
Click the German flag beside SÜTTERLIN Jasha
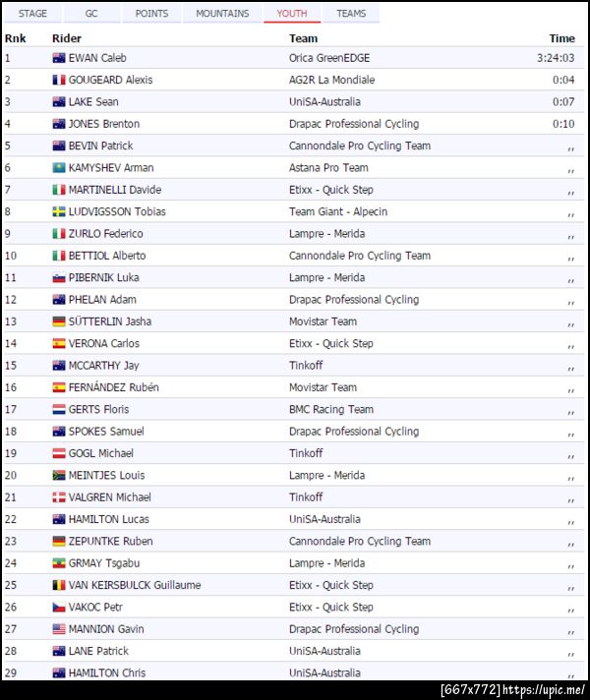59,321
